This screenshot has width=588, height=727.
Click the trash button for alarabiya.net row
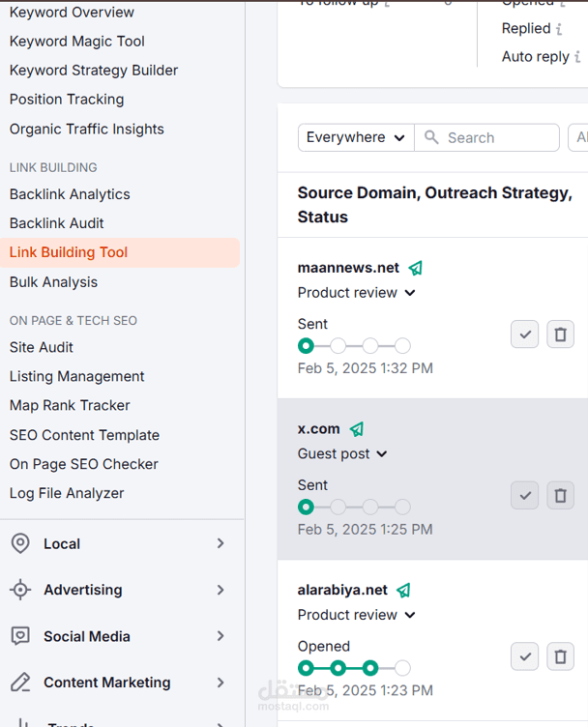click(561, 656)
